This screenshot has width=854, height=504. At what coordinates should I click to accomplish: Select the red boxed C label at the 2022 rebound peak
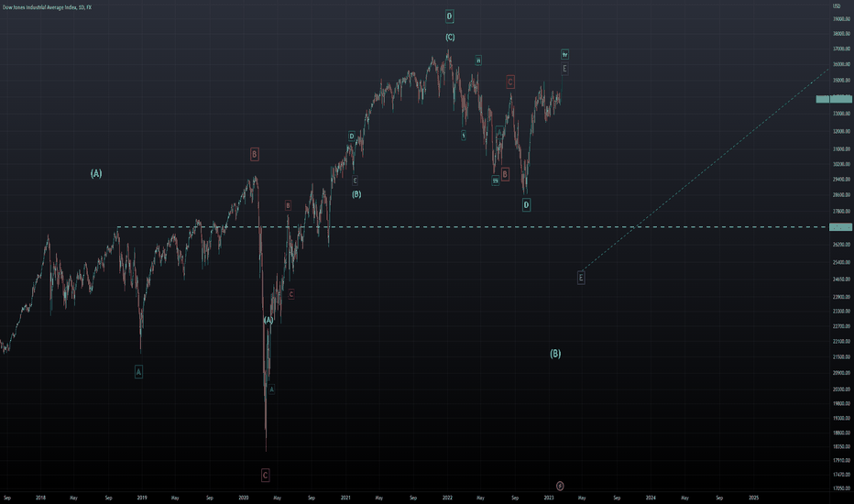click(x=510, y=82)
